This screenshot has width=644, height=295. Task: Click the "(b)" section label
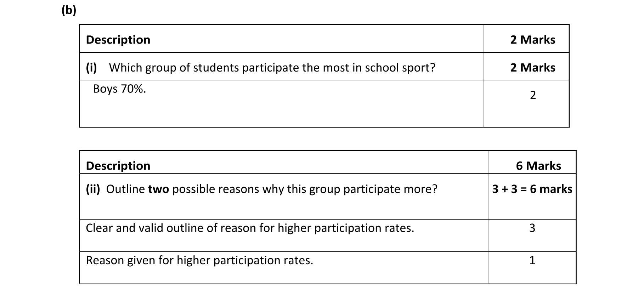coord(69,11)
